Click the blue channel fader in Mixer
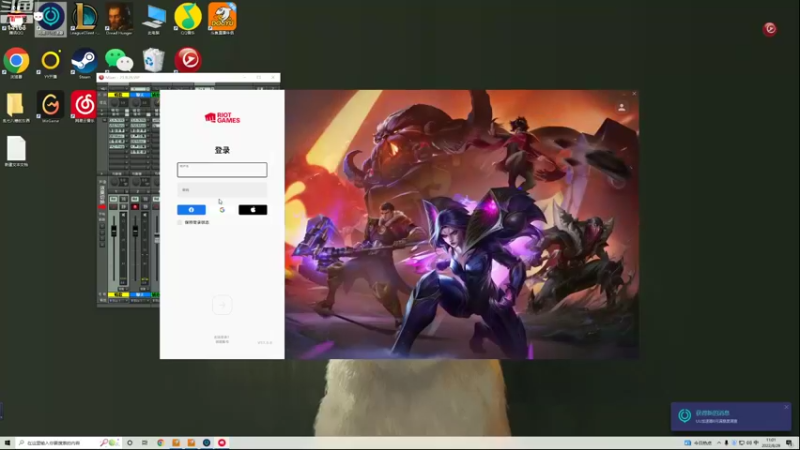 pos(135,231)
